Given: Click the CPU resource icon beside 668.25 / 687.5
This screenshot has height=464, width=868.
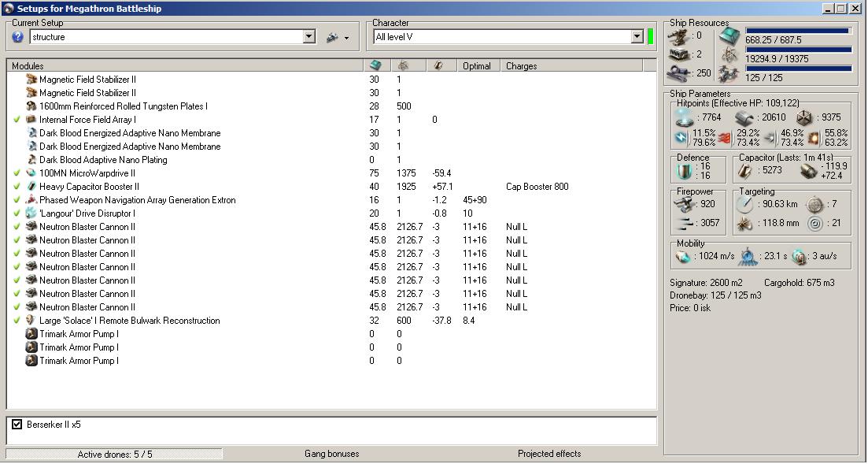Looking at the screenshot, I should click(729, 36).
